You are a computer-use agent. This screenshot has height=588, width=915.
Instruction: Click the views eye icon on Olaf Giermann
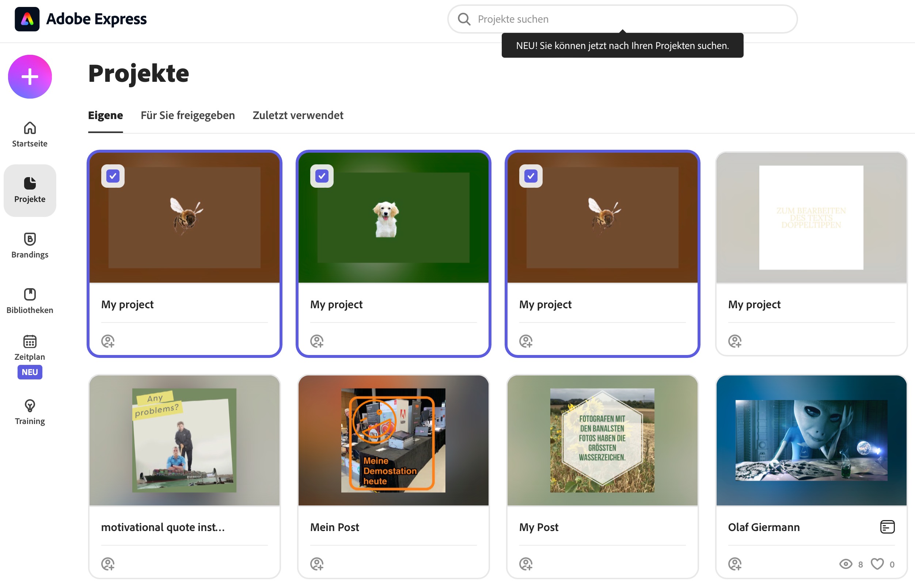(846, 564)
